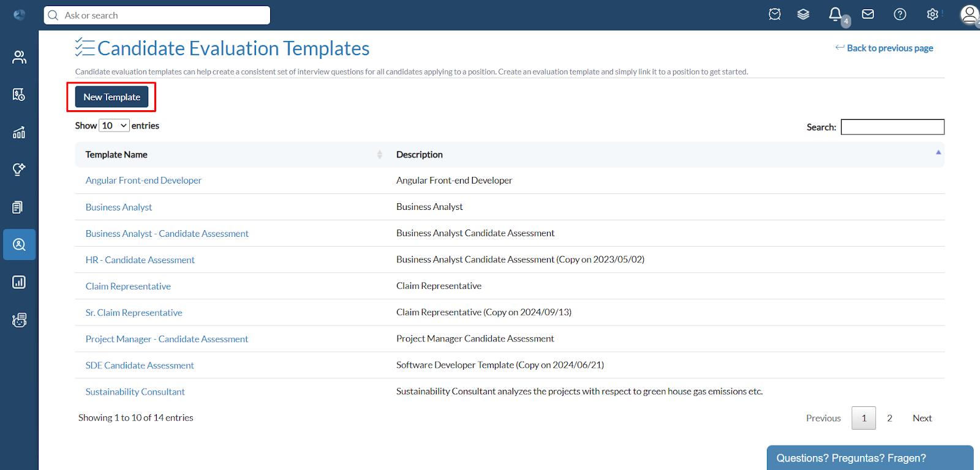Click the 'Claim Representative (Copy on 2024/09/13)' description
The image size is (980, 470).
484,312
